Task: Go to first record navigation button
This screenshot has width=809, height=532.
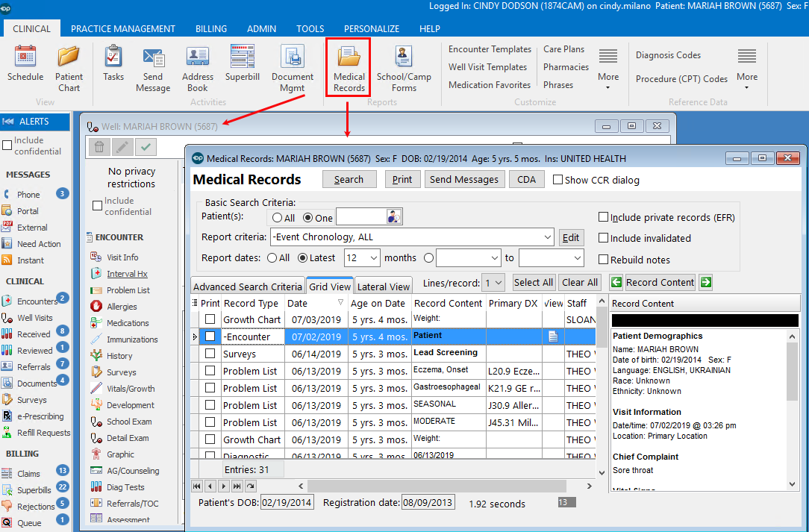Action: pyautogui.click(x=197, y=486)
